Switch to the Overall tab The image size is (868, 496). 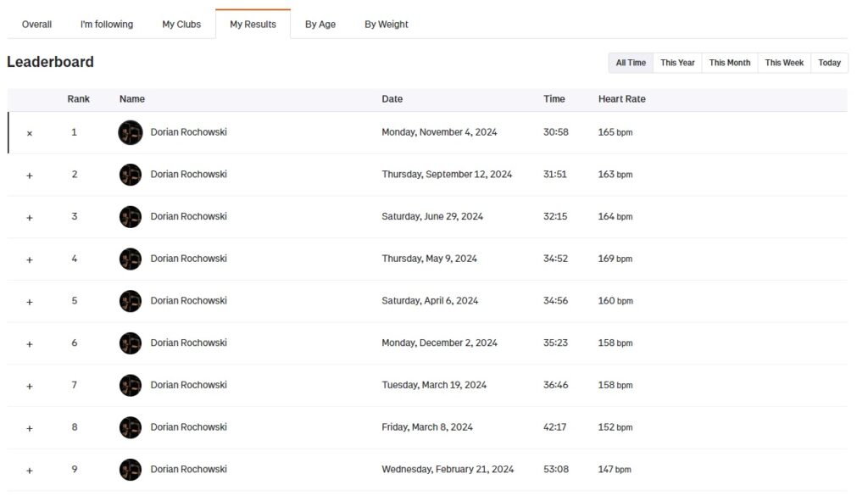[36, 25]
